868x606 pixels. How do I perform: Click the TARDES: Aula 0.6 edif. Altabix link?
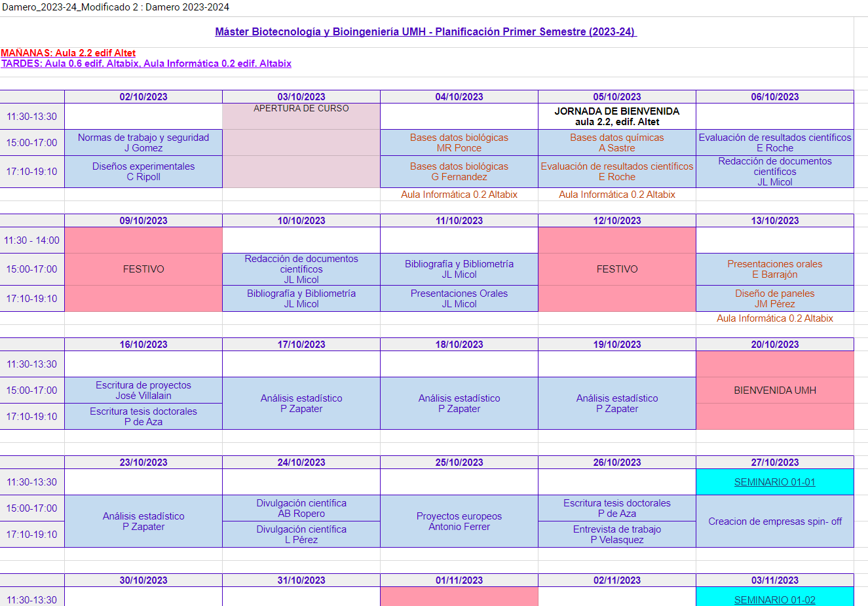click(146, 64)
